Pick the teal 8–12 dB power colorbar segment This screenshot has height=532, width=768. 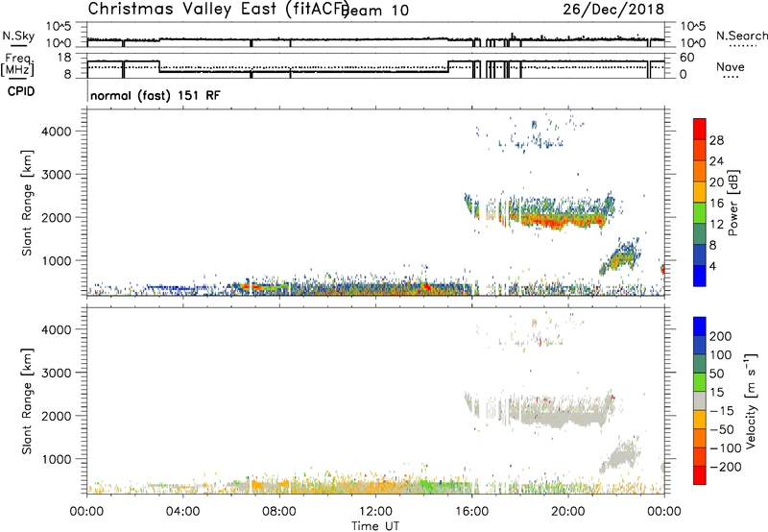(x=700, y=234)
